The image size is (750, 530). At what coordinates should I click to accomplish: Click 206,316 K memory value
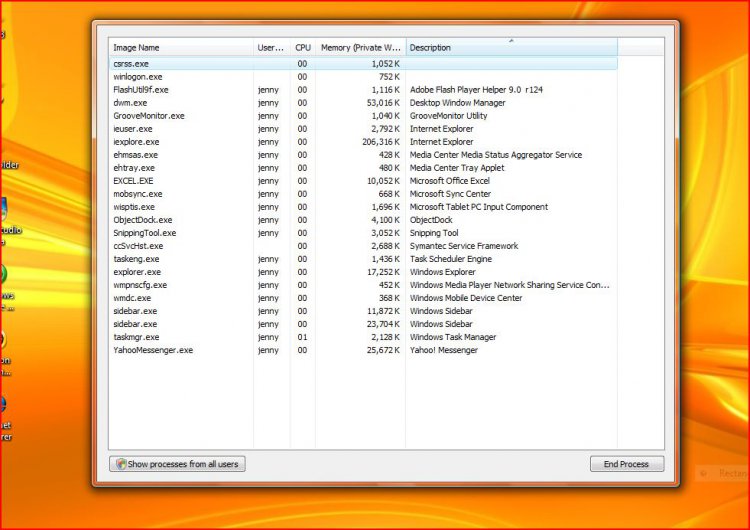coord(381,142)
